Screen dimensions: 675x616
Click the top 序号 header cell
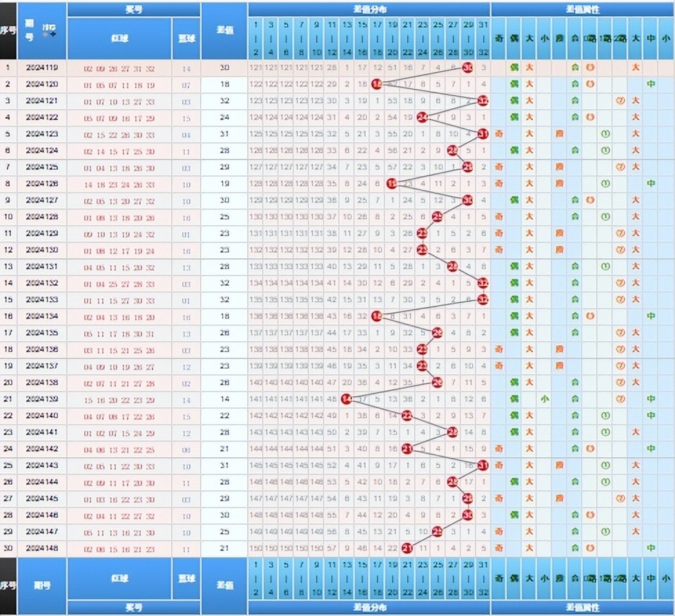click(8, 31)
